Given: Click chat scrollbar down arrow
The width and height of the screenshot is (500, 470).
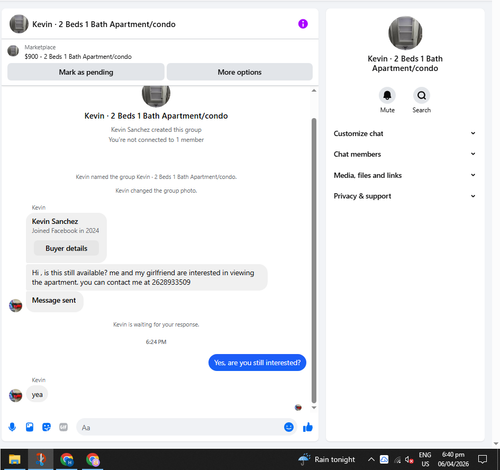Looking at the screenshot, I should [x=314, y=407].
